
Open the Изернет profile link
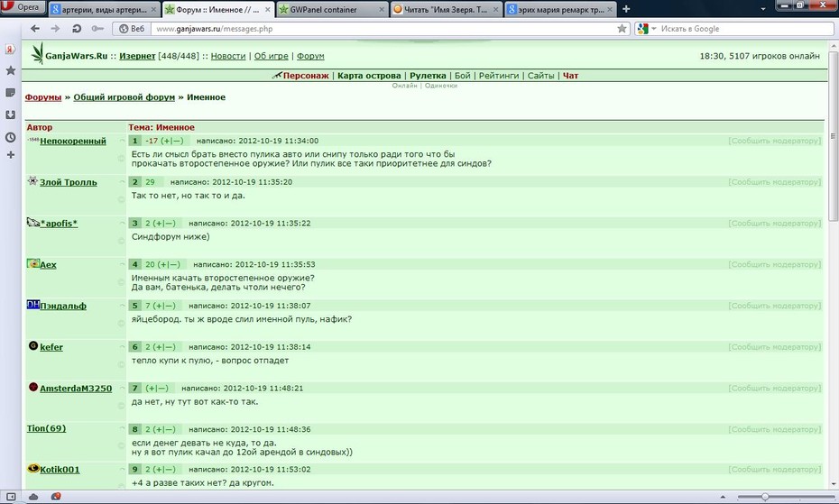point(137,56)
